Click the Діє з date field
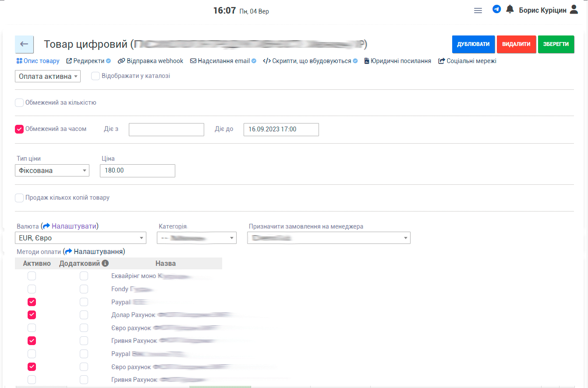The height and width of the screenshot is (388, 588). click(x=166, y=130)
